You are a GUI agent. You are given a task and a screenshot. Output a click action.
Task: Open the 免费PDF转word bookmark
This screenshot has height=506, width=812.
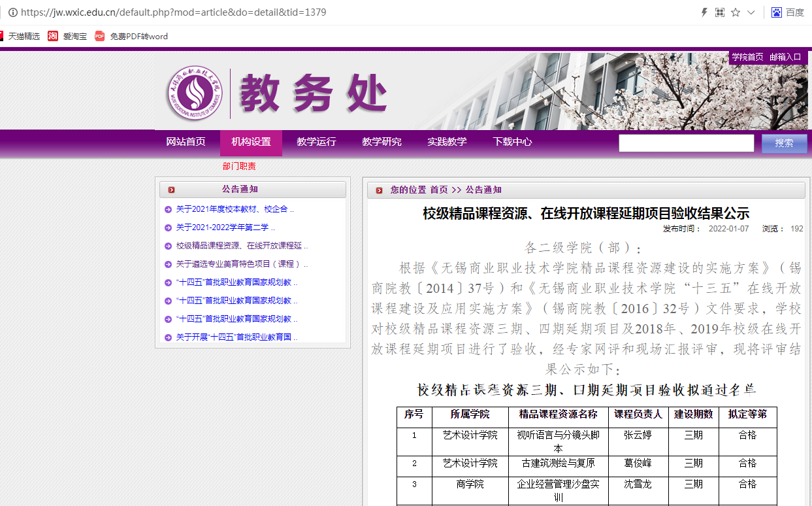tap(131, 37)
